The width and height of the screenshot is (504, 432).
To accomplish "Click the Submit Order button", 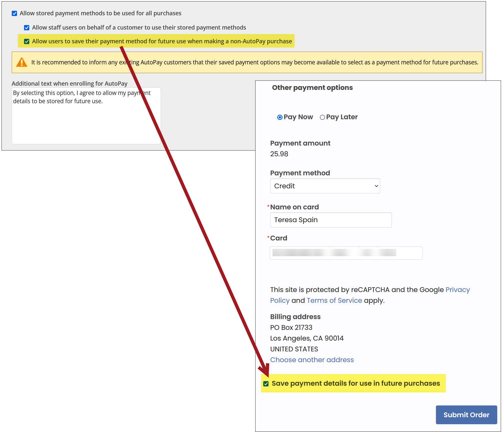I will click(x=466, y=415).
